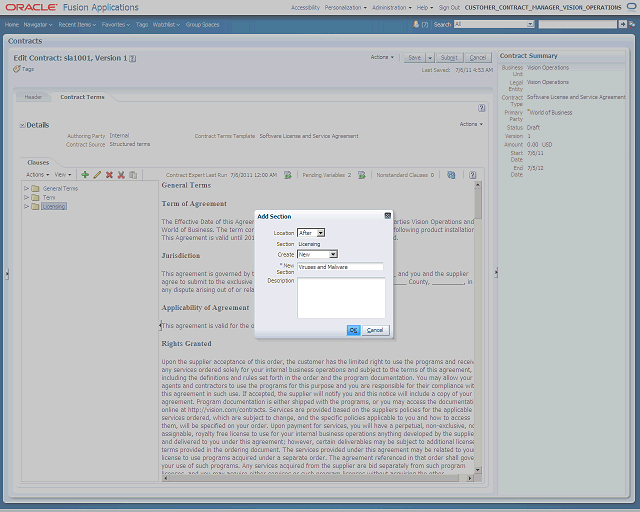Open Actions menu in Details section
Image resolution: width=640 pixels, height=512 pixels.
pyautogui.click(x=471, y=124)
